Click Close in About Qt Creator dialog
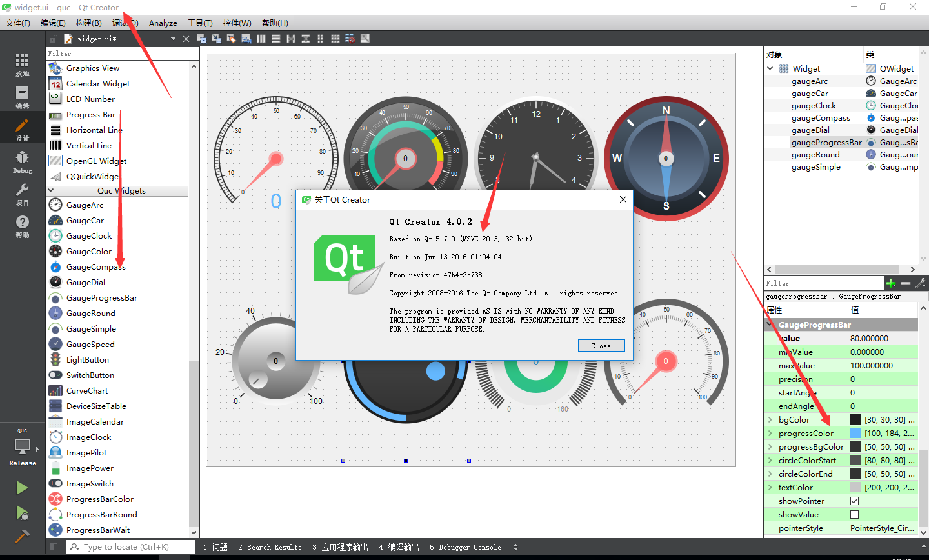Viewport: 929px width, 560px height. coord(601,346)
